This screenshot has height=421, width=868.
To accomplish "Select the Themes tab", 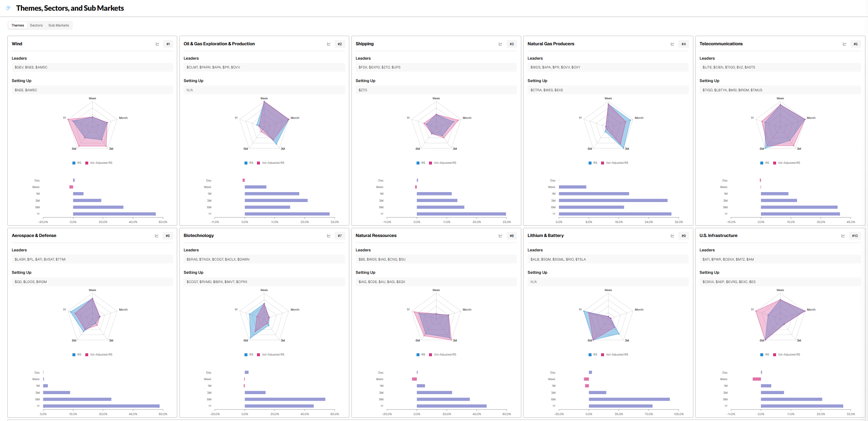I will pyautogui.click(x=18, y=25).
